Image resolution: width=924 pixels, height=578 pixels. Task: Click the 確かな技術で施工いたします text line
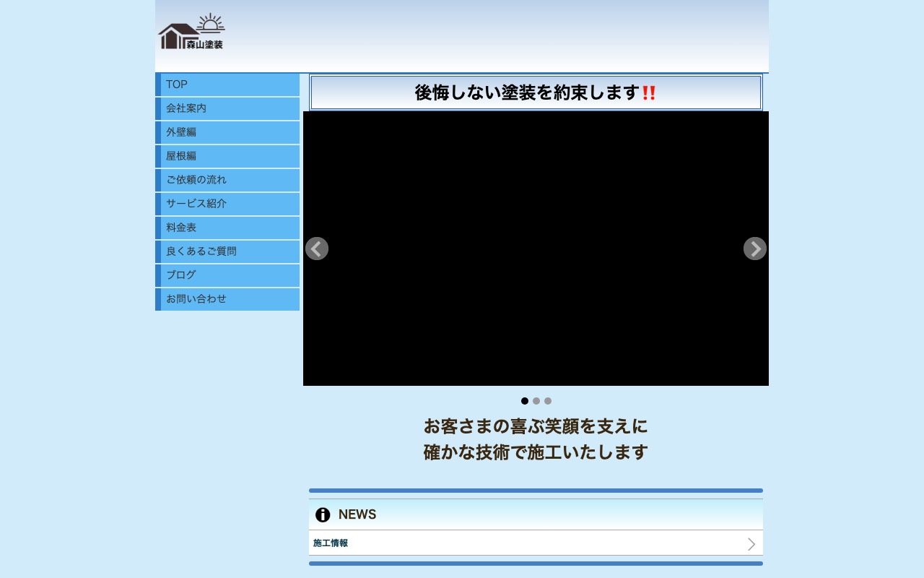click(x=536, y=453)
